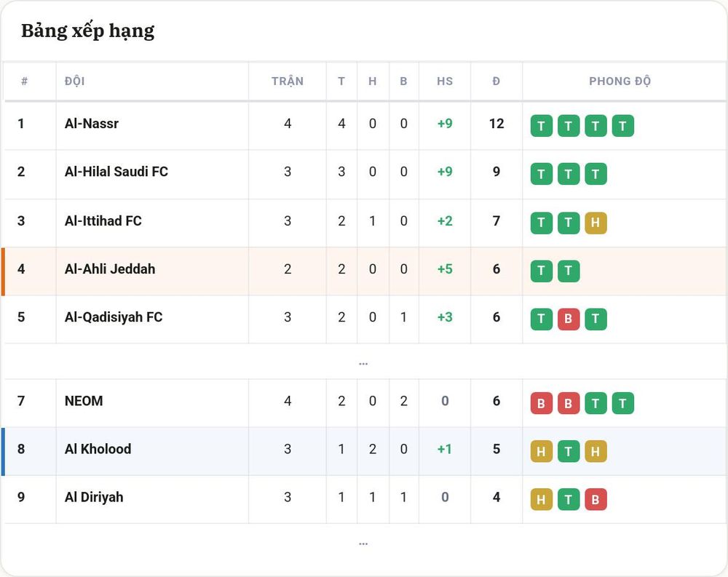Click Al-Nassr's first green T form badge

point(542,126)
